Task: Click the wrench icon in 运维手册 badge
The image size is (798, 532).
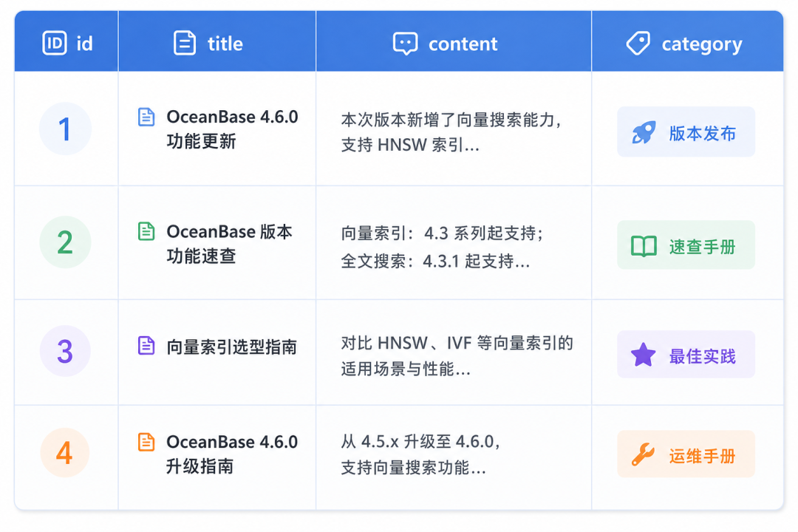Action: (644, 454)
